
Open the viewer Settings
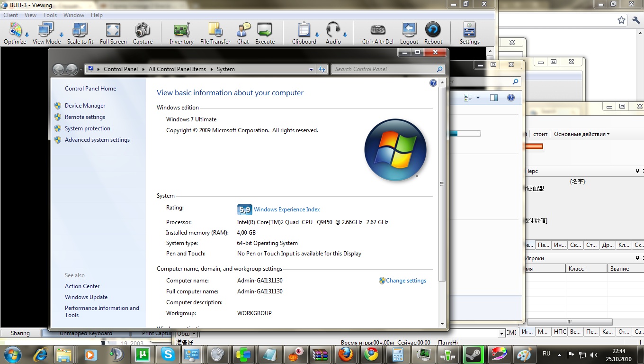click(469, 33)
